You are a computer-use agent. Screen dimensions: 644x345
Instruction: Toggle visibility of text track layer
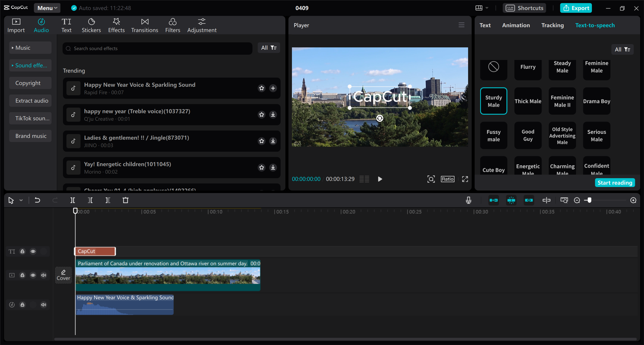click(33, 251)
